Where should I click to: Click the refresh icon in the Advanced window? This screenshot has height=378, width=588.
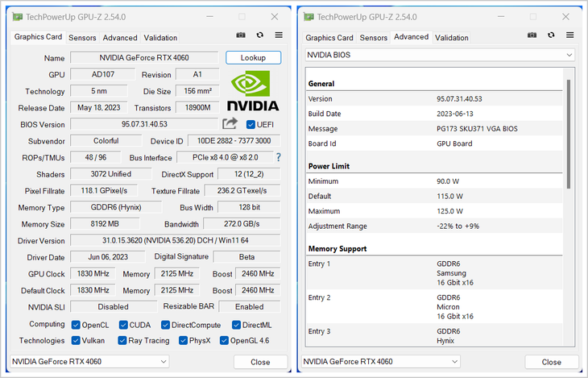pyautogui.click(x=550, y=35)
